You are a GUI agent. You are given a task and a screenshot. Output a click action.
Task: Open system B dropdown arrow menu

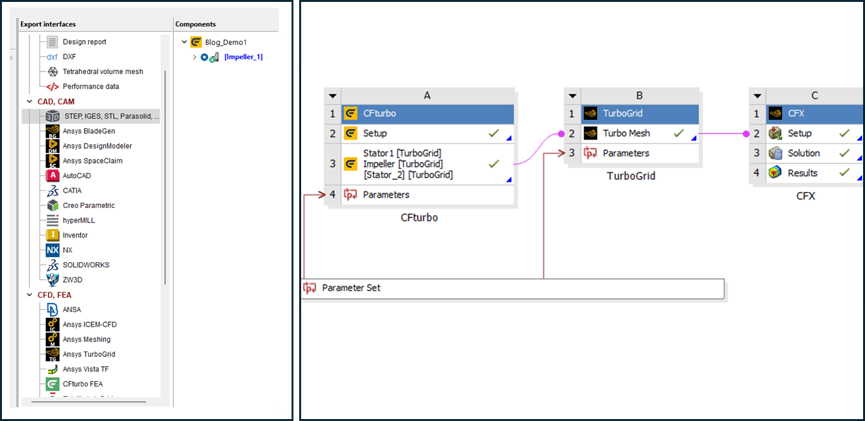[x=572, y=95]
